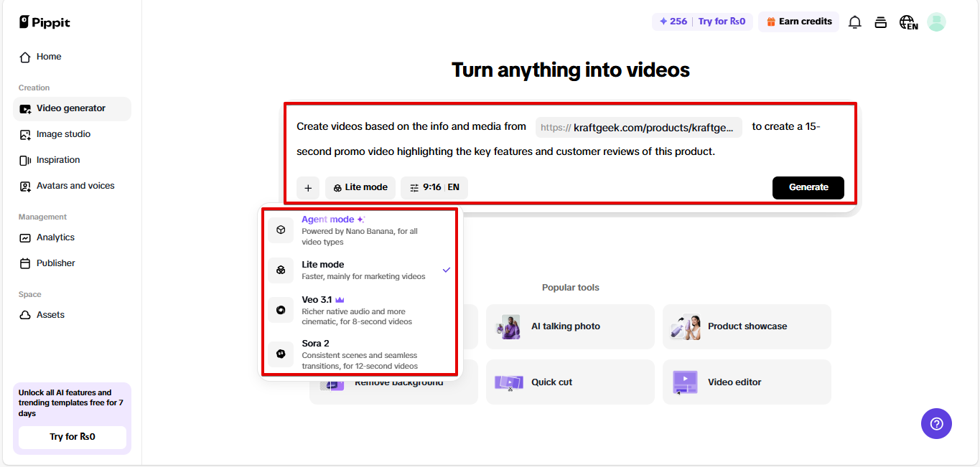The height and width of the screenshot is (467, 980).
Task: Click the plus add media button
Action: click(x=308, y=188)
